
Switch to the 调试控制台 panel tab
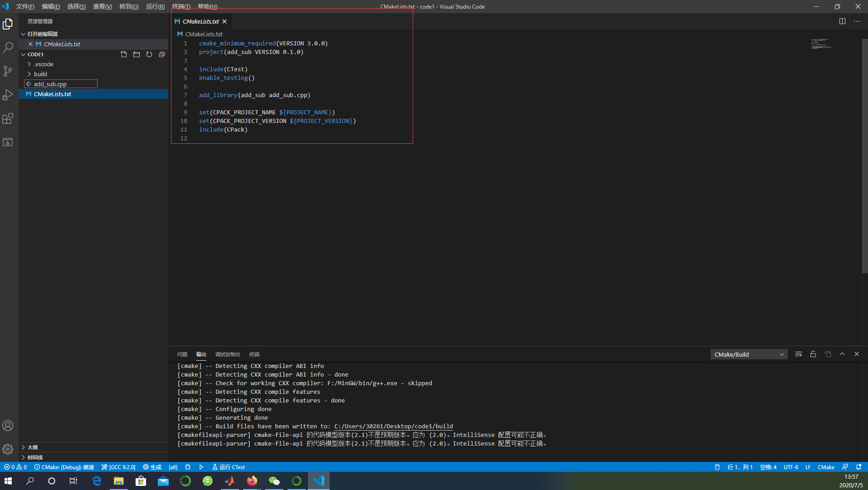(x=228, y=354)
